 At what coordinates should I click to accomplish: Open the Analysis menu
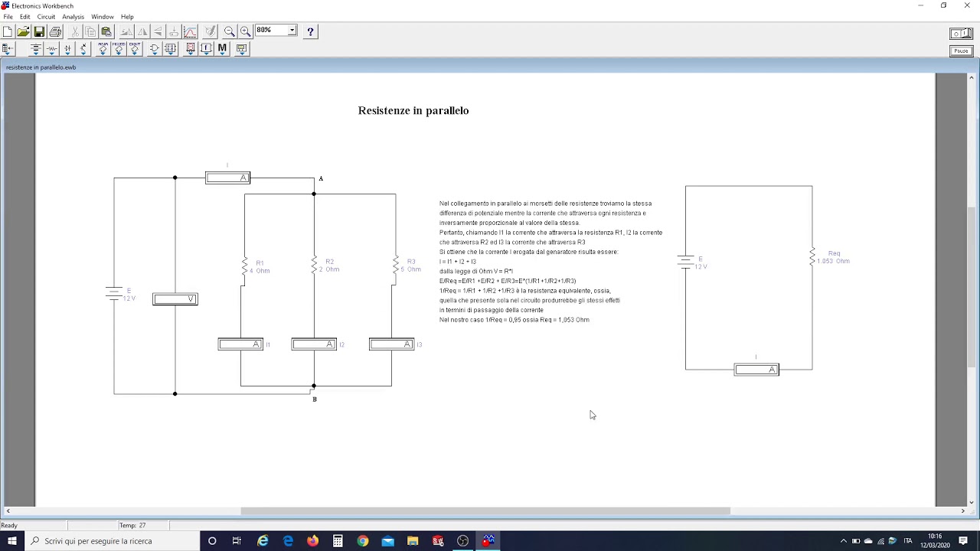(73, 17)
